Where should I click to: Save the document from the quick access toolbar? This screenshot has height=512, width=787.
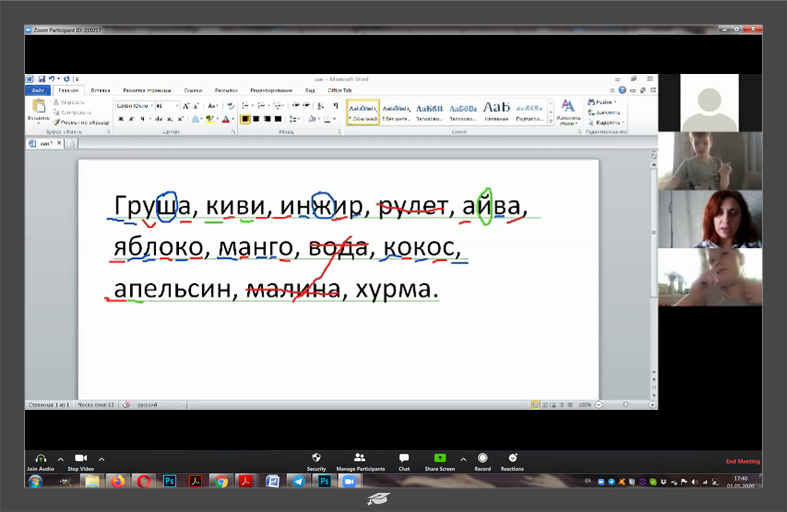coord(42,79)
